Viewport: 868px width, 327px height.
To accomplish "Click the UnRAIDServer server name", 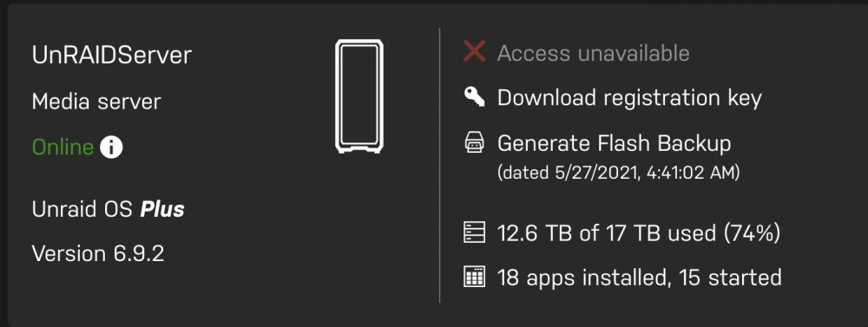I will point(112,56).
